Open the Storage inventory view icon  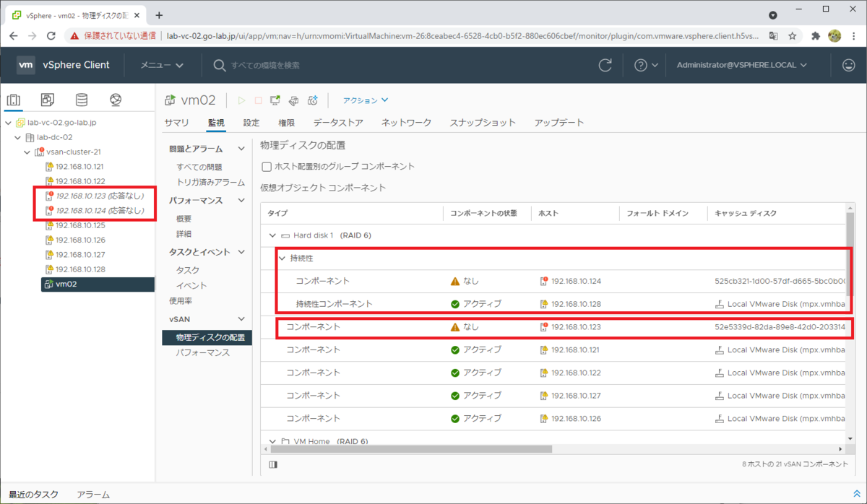coord(82,100)
